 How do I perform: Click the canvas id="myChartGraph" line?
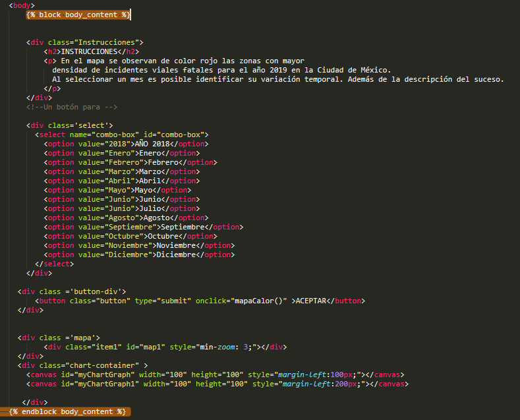(216, 375)
